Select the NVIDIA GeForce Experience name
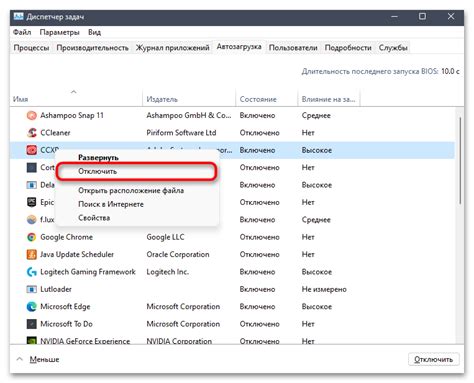This screenshot has height=383, width=474. click(85, 341)
